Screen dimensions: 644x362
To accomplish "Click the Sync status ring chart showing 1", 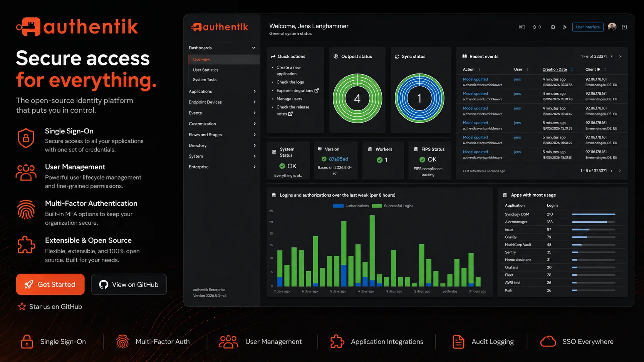I will coord(419,98).
